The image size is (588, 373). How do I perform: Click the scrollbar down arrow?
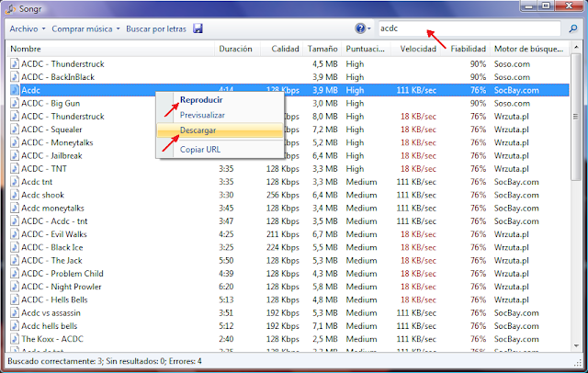tap(576, 345)
